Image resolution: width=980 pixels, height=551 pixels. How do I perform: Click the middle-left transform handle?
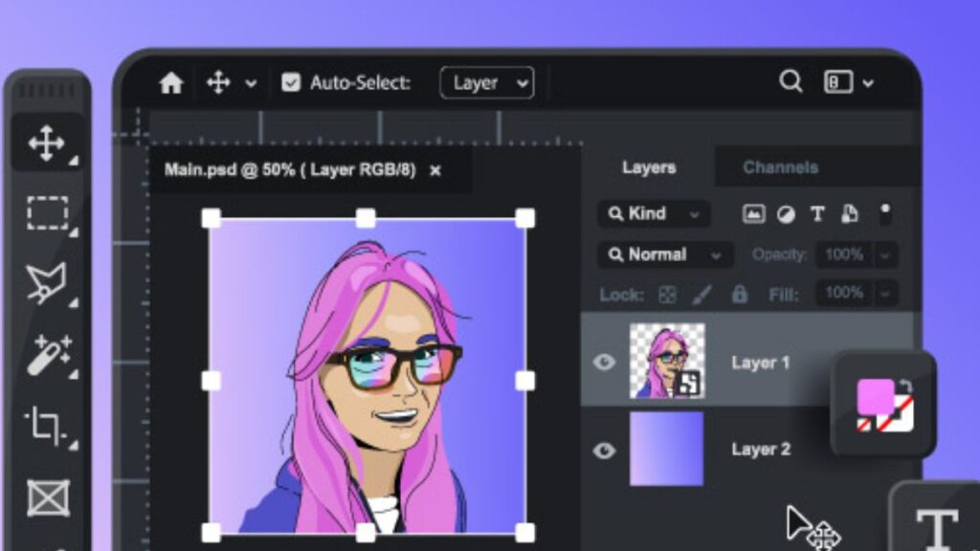[x=212, y=381]
